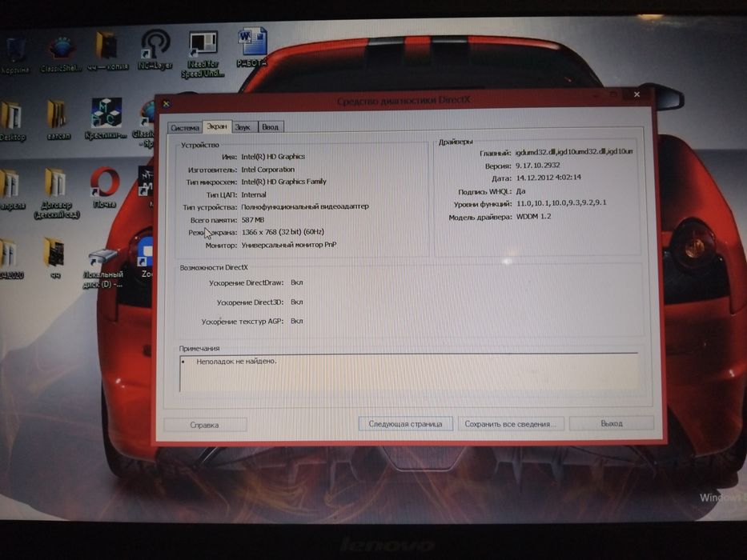Click the 'Ускорение Direct3D' status 'Вкл'
Image resolution: width=747 pixels, height=560 pixels.
(x=297, y=302)
